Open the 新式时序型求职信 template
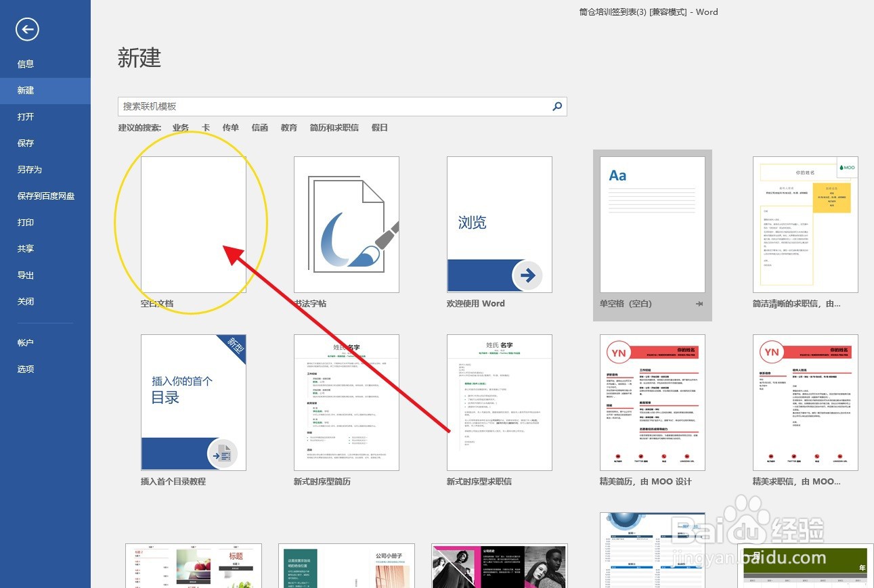The height and width of the screenshot is (588, 874). click(500, 403)
